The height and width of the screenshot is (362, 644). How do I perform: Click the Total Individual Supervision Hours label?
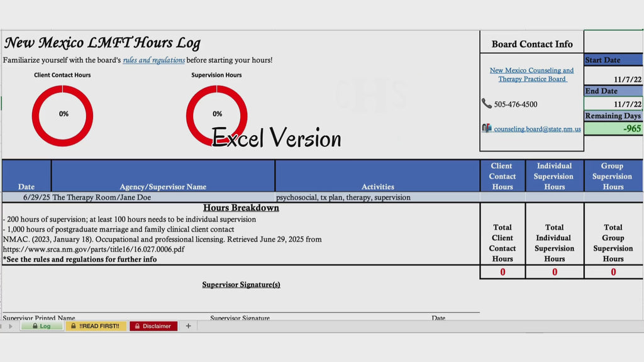pos(555,243)
